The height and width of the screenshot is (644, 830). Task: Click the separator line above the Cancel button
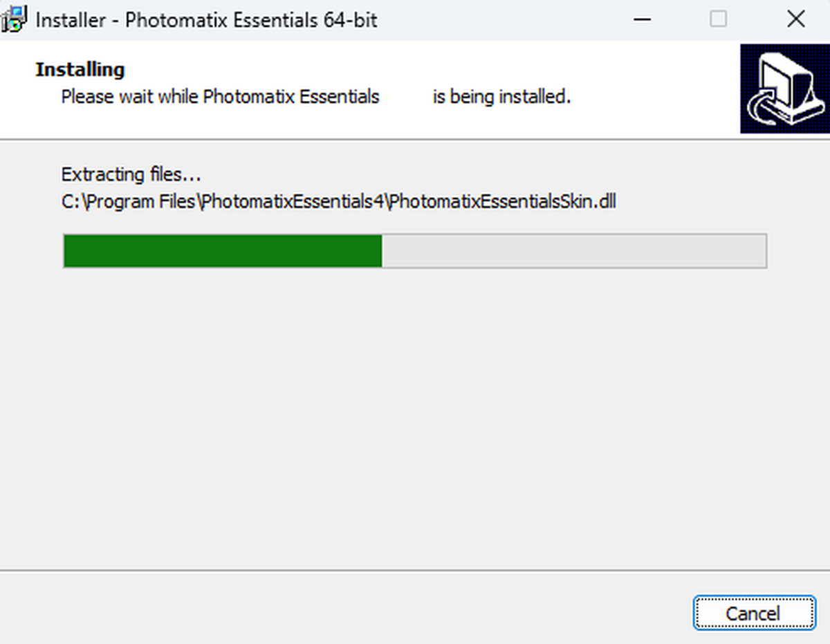point(414,571)
